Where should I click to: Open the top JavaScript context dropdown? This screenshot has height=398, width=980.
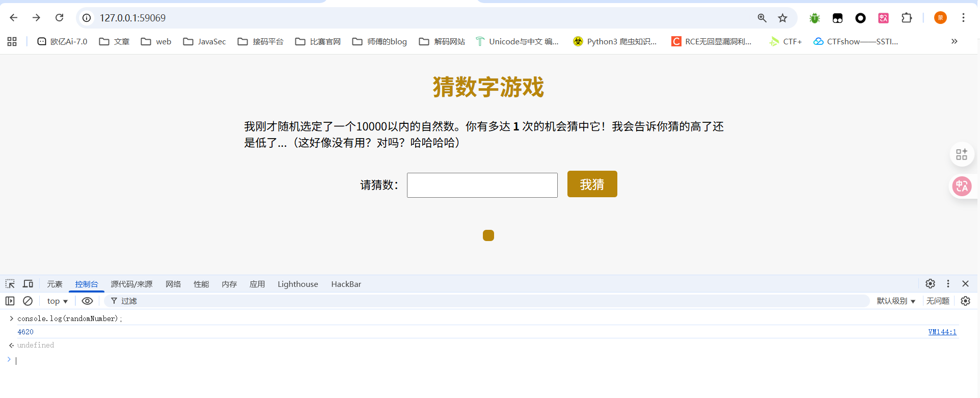(x=57, y=301)
